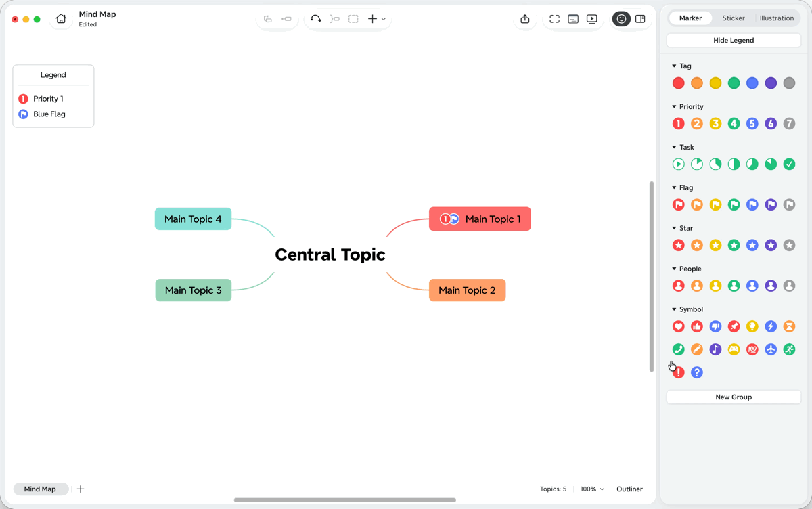Click the Boundary dashed-rectangle toolbar icon
812x509 pixels.
coord(353,19)
